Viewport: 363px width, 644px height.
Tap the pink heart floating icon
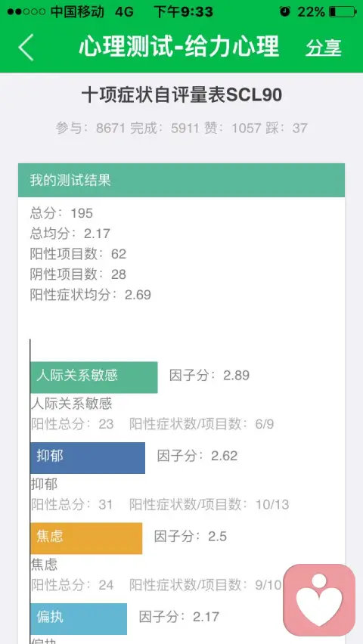click(319, 599)
